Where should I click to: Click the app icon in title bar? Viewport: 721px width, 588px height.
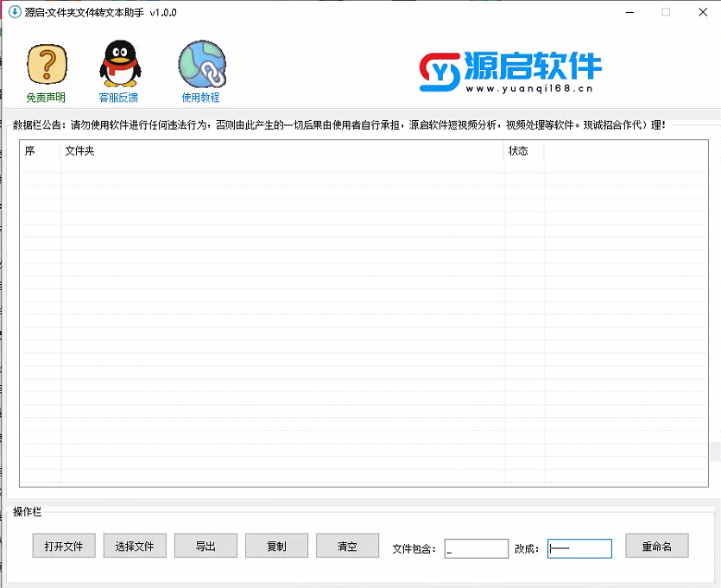click(14, 12)
